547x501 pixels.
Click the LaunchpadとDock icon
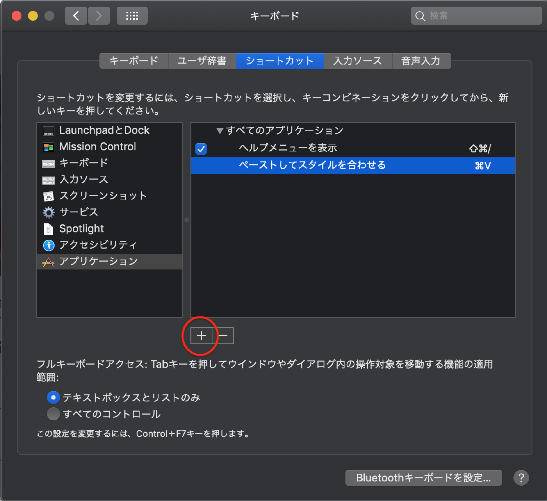[48, 131]
